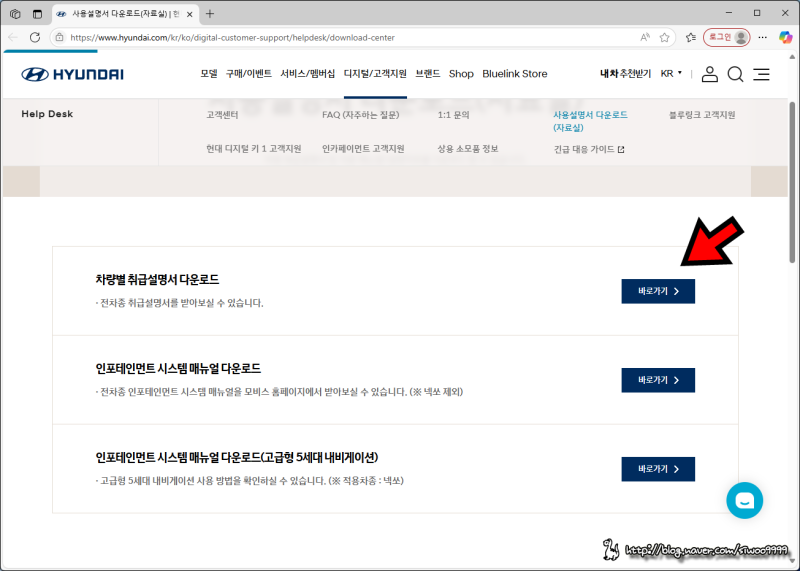Screen dimensions: 800x571
Task: Open the hamburger menu icon
Action: [x=761, y=74]
